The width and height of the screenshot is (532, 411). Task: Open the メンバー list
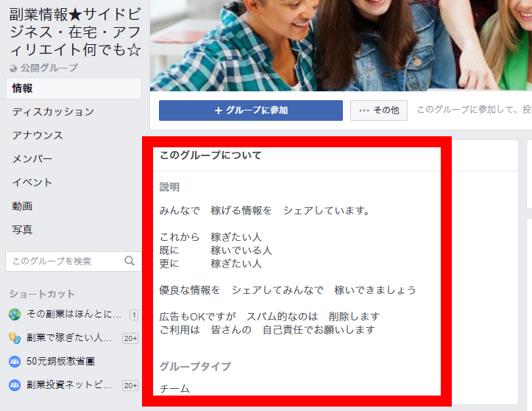pyautogui.click(x=32, y=158)
